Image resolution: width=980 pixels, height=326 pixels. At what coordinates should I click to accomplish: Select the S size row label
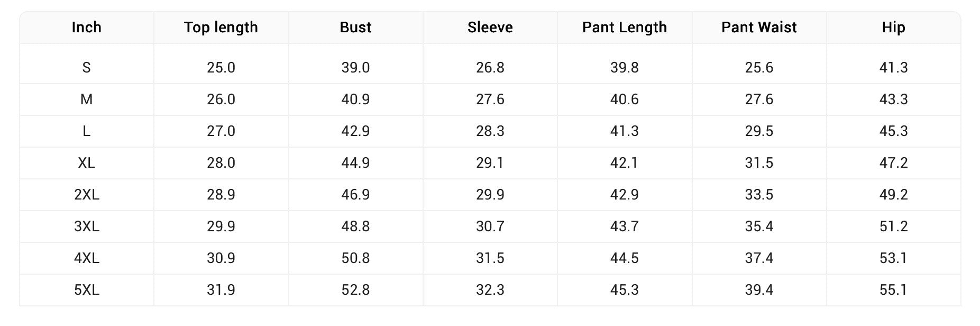coord(86,68)
